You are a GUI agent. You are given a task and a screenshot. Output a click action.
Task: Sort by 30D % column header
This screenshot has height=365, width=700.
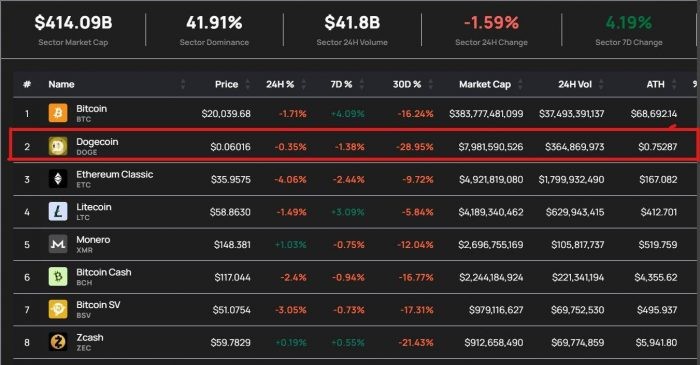(407, 84)
